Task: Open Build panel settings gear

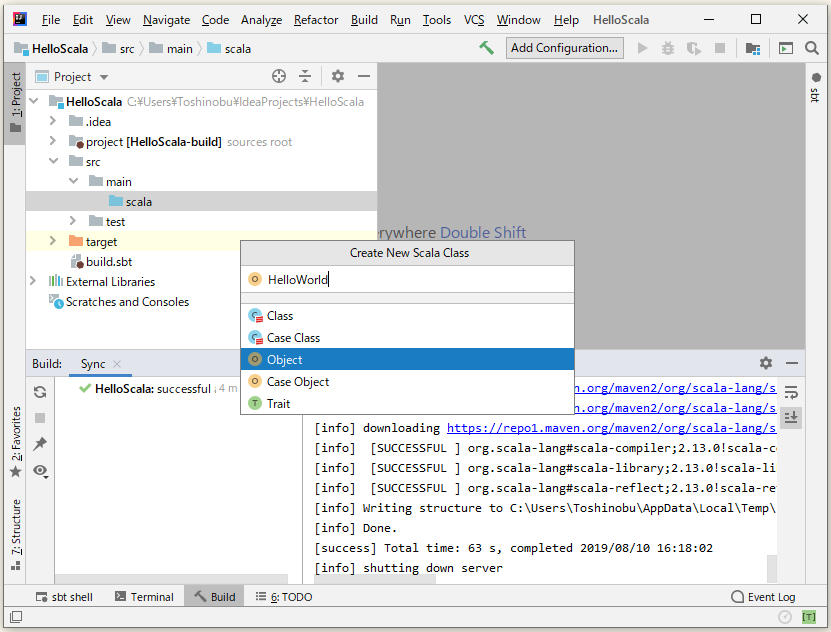Action: click(766, 363)
